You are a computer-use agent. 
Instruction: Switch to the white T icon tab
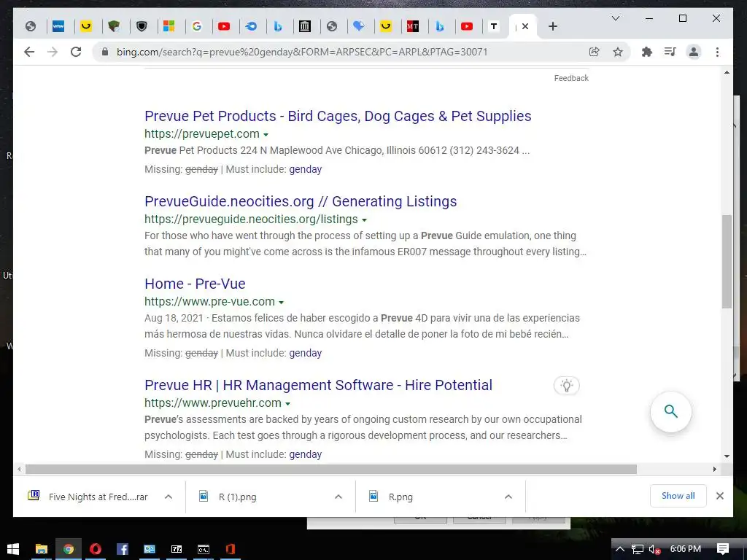coord(494,27)
